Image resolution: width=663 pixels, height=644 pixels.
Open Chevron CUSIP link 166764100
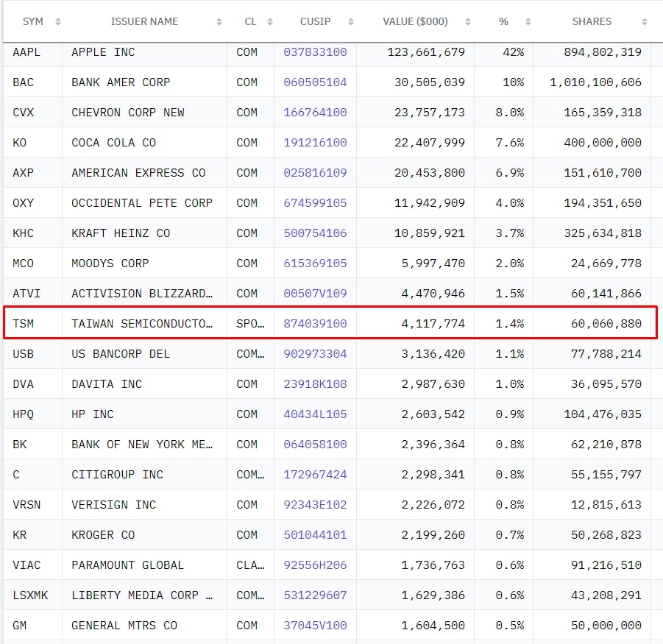click(315, 113)
